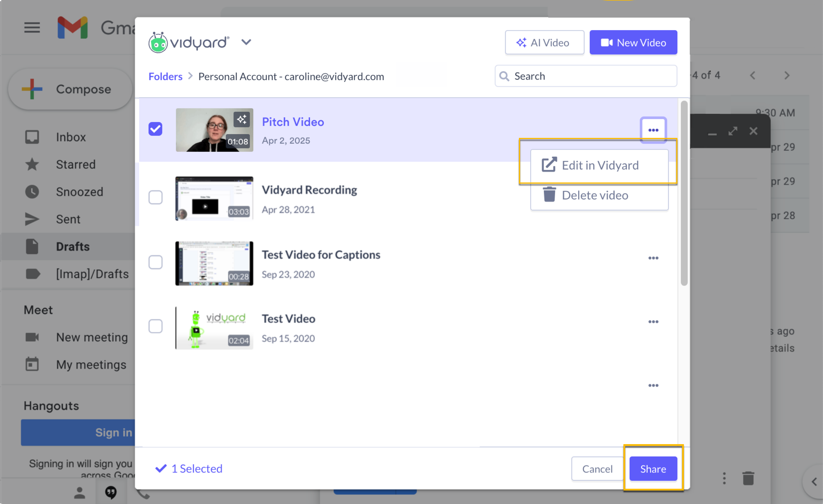
Task: Minimize the Gmail compose window
Action: (712, 134)
